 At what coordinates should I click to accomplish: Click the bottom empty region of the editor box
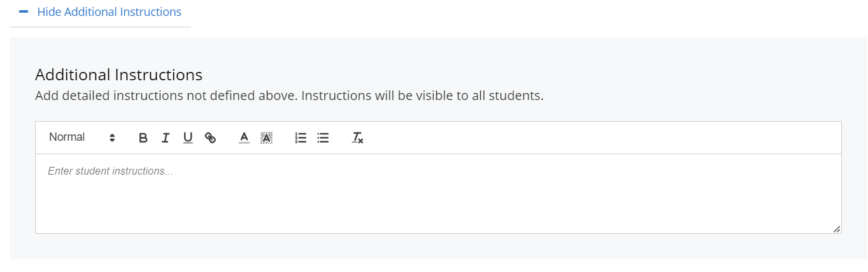click(x=438, y=210)
